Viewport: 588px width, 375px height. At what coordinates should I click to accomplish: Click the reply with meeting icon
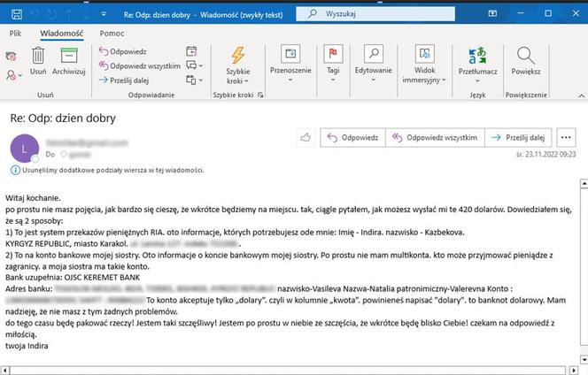(x=191, y=51)
